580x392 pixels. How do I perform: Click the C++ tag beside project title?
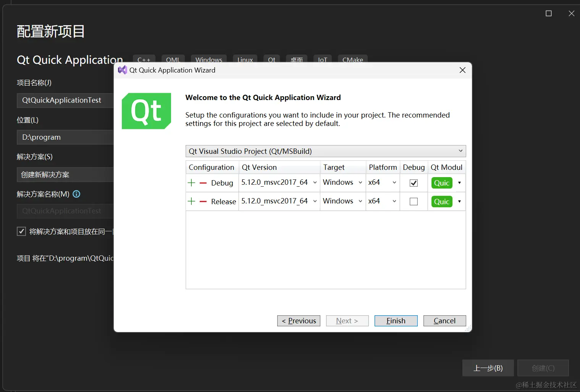click(x=144, y=60)
